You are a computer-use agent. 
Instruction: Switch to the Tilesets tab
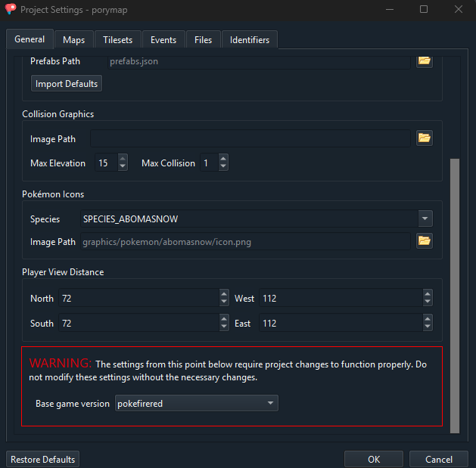pos(117,40)
